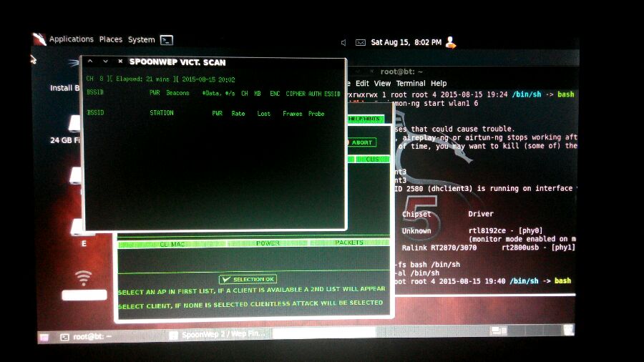Click the volume speaker icon in the panel
This screenshot has width=644, height=362.
[343, 42]
